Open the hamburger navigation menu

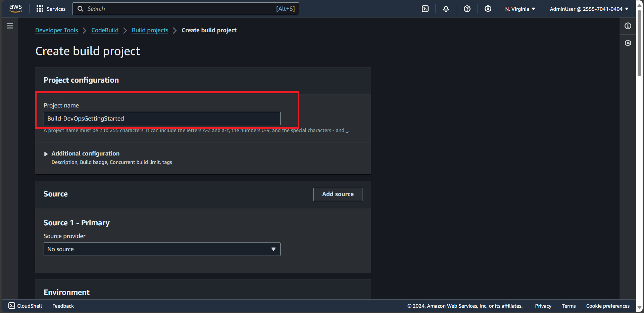(10, 26)
